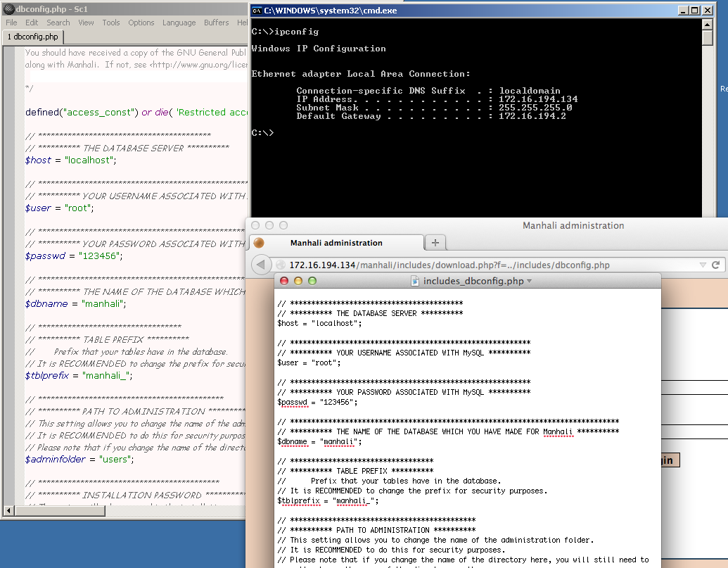Click the $adminfolder = "users" line in SciTE
728x568 pixels.
79,460
